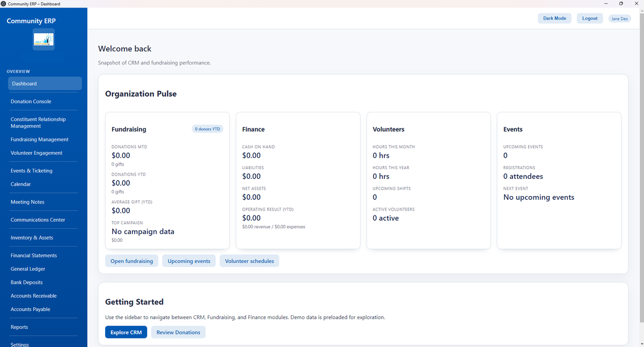Click the $0.00 revenue / $0.00 expenses text
Screen dimensions: 644x347
pyautogui.click(x=274, y=227)
